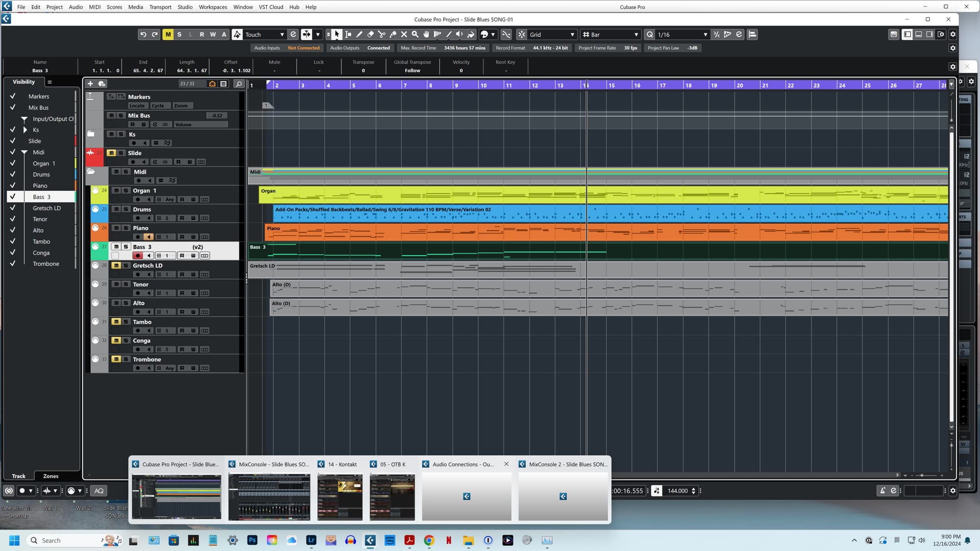Select the Draw pencil tool
The image size is (980, 551).
(359, 34)
